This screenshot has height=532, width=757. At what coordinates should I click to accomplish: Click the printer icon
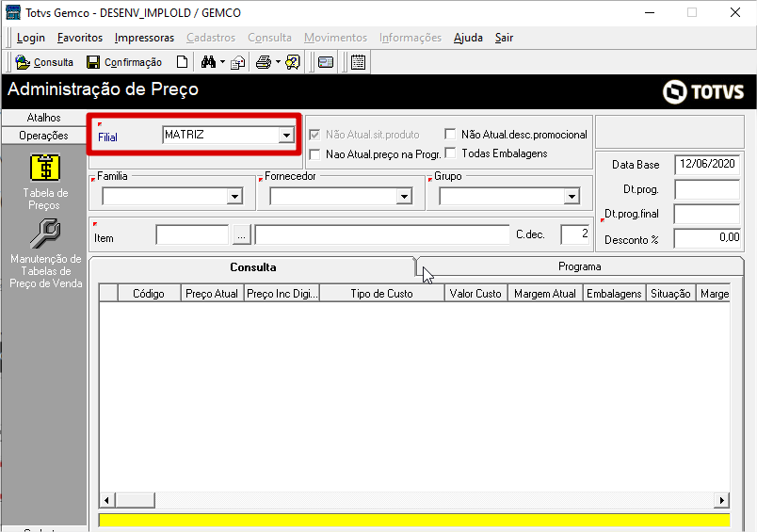pos(264,62)
